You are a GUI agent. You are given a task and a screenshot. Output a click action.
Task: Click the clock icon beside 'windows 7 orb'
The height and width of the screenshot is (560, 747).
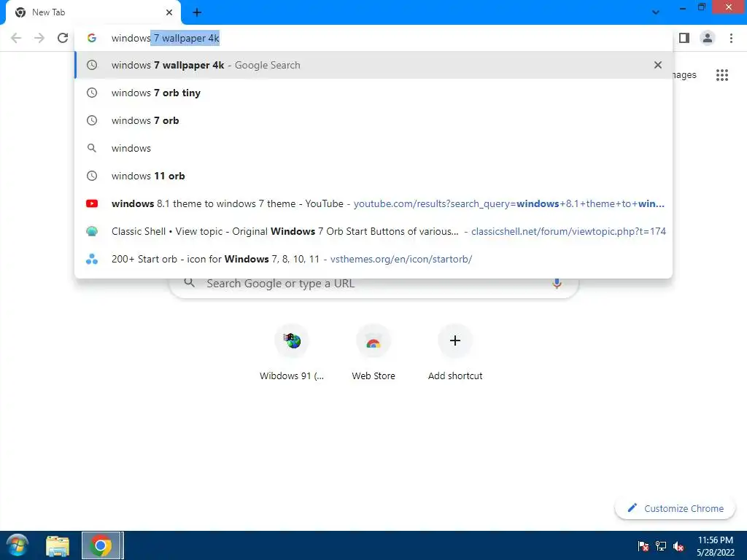92,120
